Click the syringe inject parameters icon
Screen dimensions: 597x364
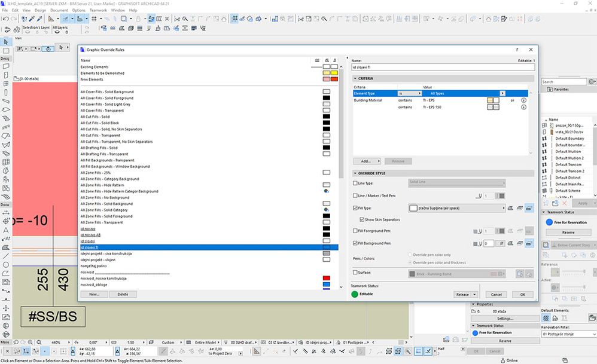pyautogui.click(x=39, y=19)
